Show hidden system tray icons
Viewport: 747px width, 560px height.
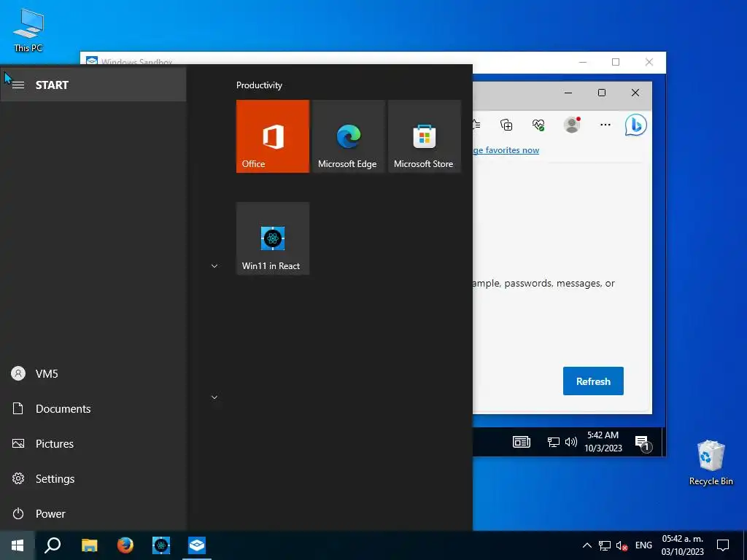(x=587, y=545)
